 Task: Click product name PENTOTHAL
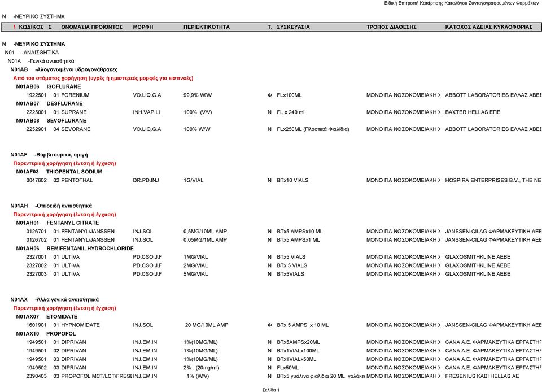click(77, 180)
